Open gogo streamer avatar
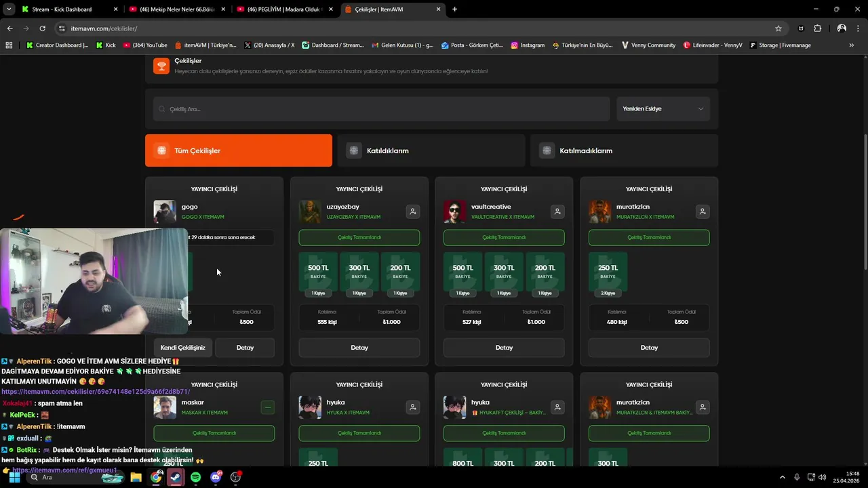This screenshot has width=868, height=488. click(165, 211)
